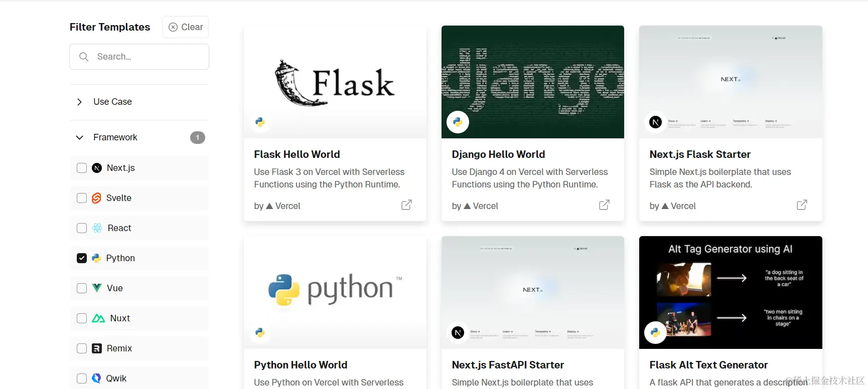Click the React atom icon in filter list

point(97,228)
